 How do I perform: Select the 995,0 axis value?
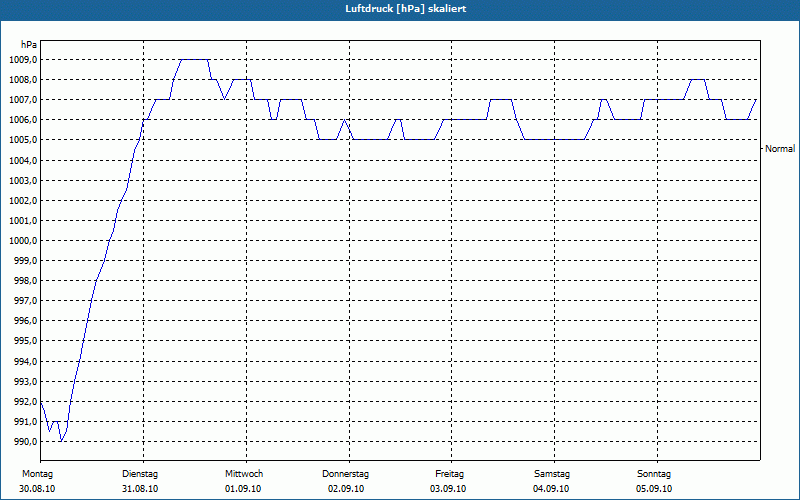pyautogui.click(x=25, y=341)
